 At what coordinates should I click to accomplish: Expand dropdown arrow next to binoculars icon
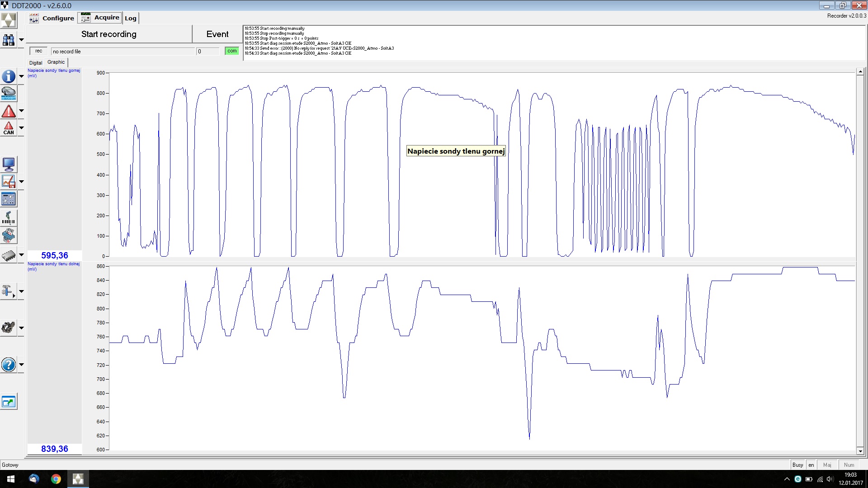[x=21, y=40]
